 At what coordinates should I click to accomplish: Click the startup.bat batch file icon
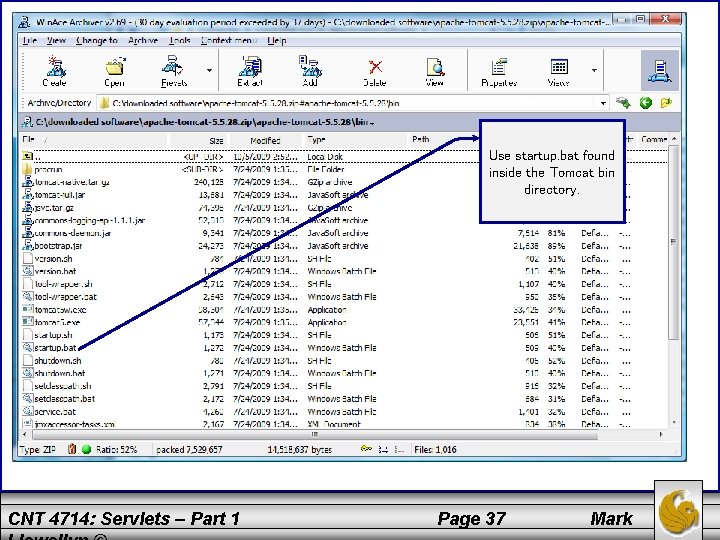pos(28,348)
